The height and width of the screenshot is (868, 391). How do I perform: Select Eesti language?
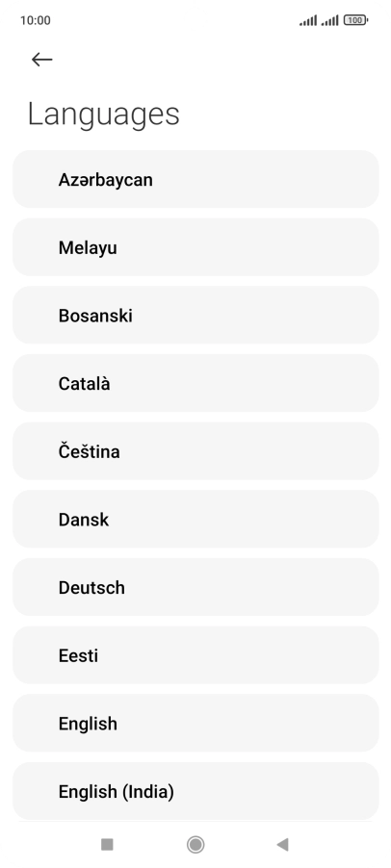coord(195,655)
